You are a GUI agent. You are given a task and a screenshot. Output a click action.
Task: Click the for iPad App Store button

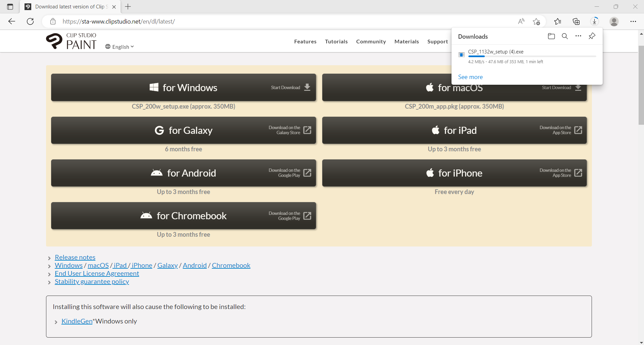(x=454, y=130)
